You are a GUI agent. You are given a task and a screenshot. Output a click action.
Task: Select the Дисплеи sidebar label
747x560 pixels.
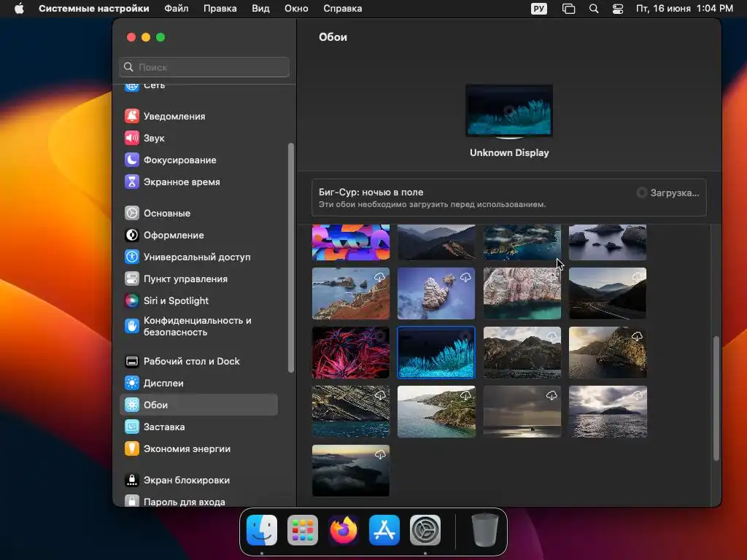click(x=163, y=384)
